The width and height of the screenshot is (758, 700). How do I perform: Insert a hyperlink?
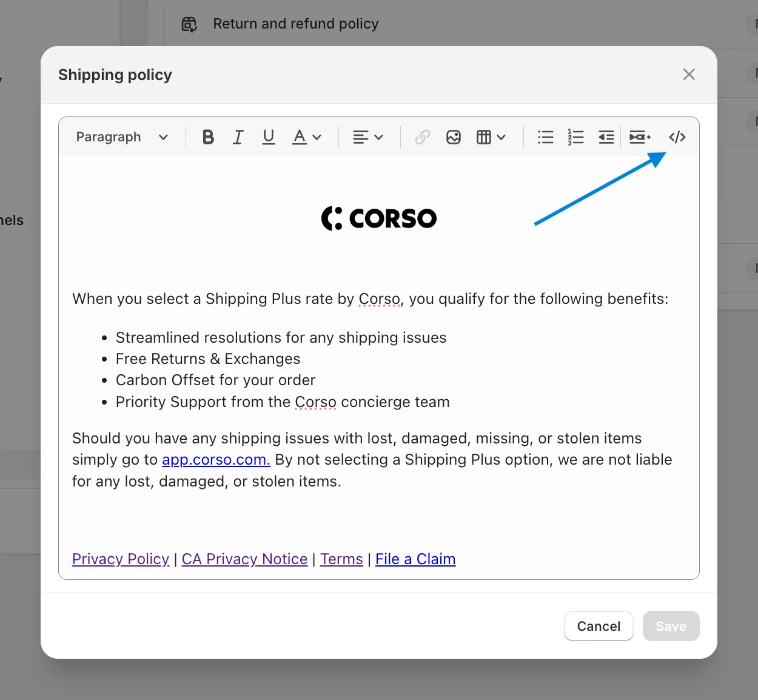[x=423, y=137]
